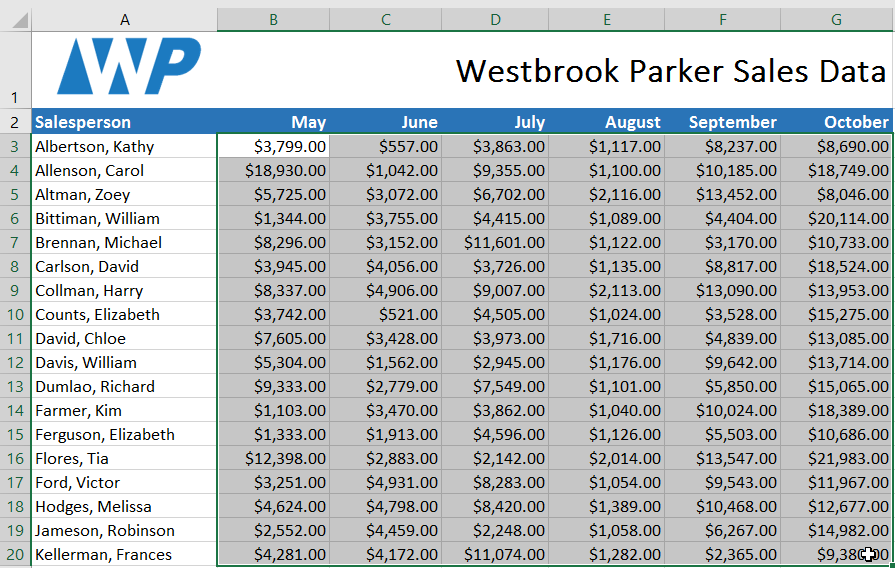Click Tia Flores's October value $21,983.00
The image size is (895, 568).
[x=836, y=459]
